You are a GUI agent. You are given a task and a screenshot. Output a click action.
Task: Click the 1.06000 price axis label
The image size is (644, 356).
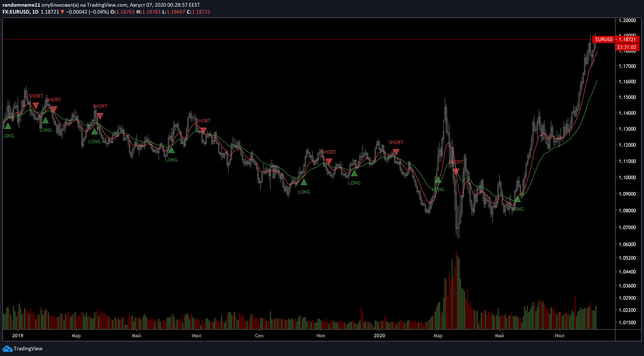click(627, 244)
